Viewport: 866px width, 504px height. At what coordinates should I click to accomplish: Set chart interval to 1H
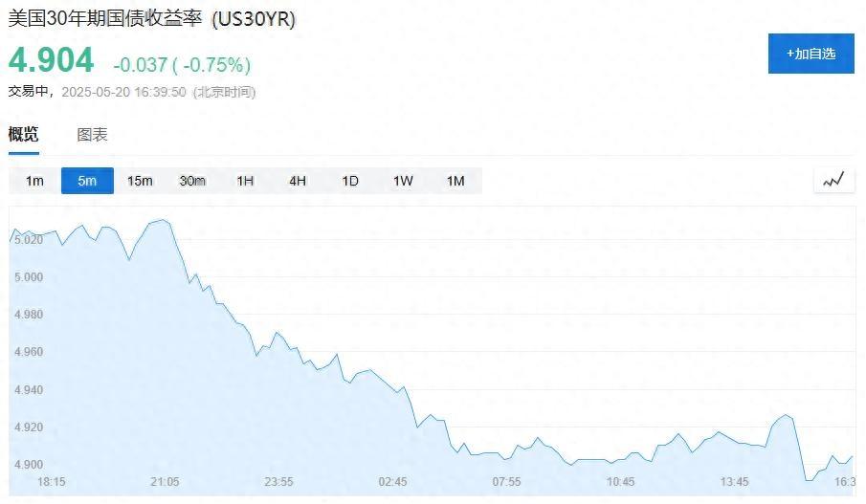coord(245,181)
